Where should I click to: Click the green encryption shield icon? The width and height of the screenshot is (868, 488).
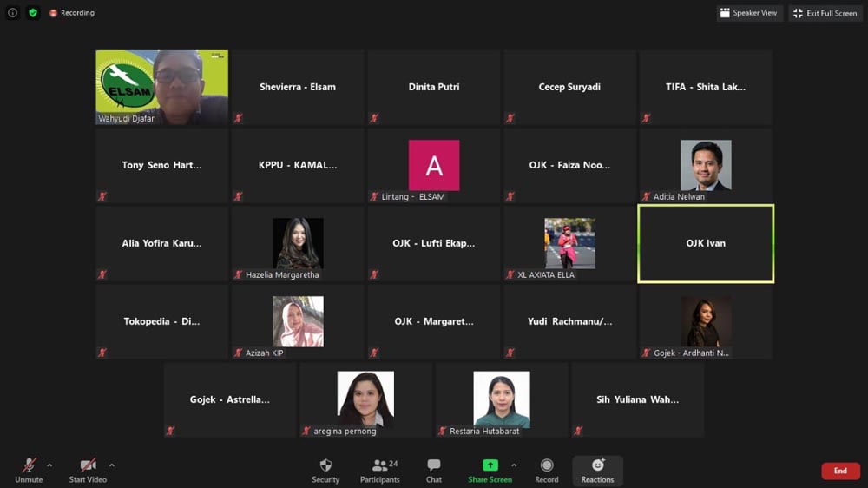pos(33,13)
